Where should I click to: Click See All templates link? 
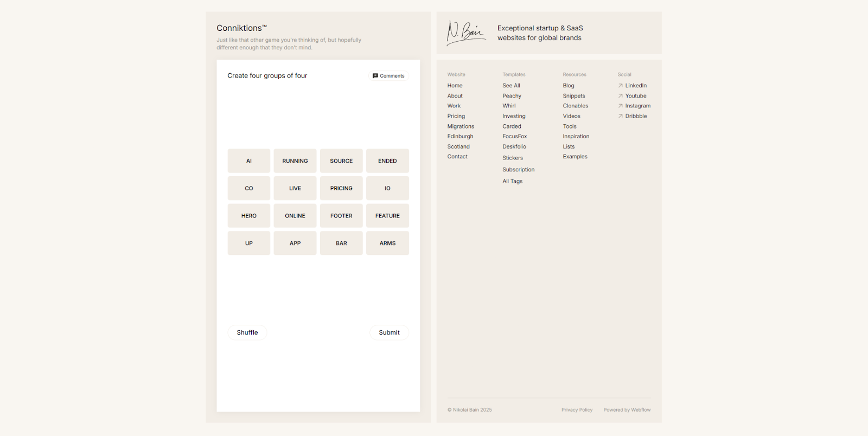point(511,86)
